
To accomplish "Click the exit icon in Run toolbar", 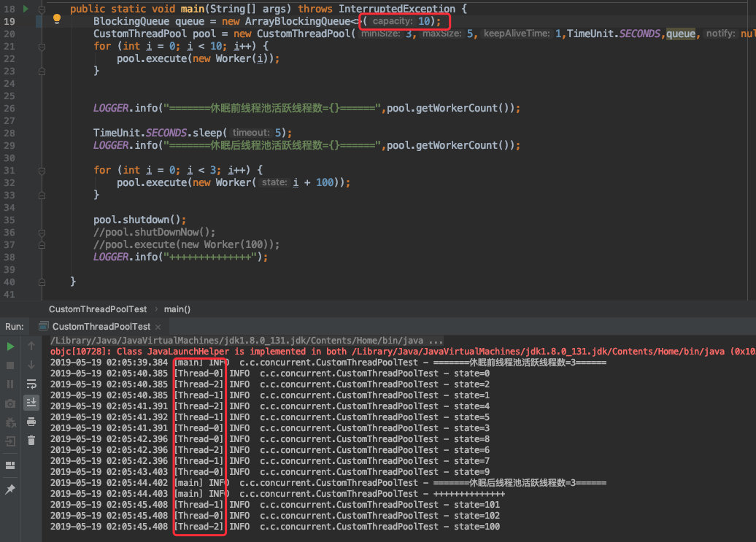I will click(10, 441).
